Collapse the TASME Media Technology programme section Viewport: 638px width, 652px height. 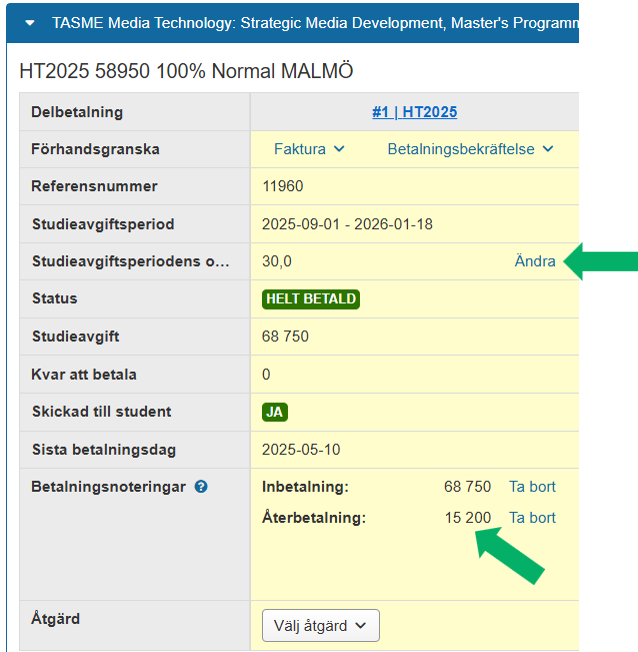point(30,23)
